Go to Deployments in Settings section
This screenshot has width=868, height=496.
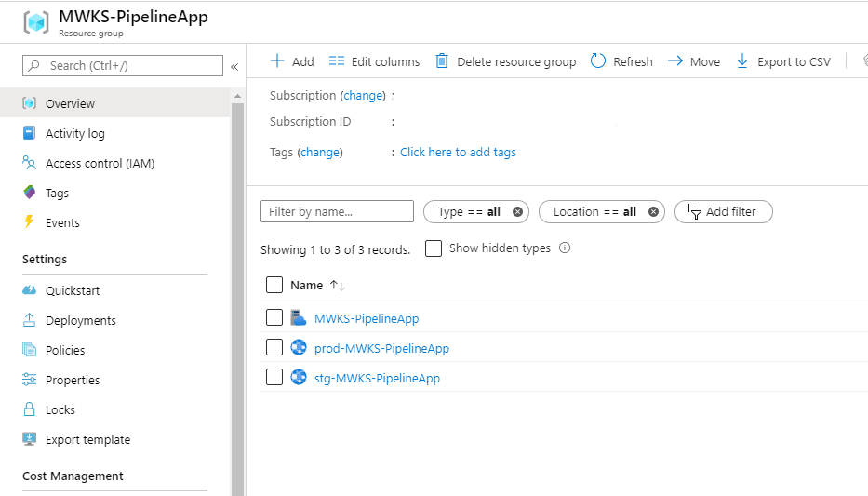tap(80, 321)
